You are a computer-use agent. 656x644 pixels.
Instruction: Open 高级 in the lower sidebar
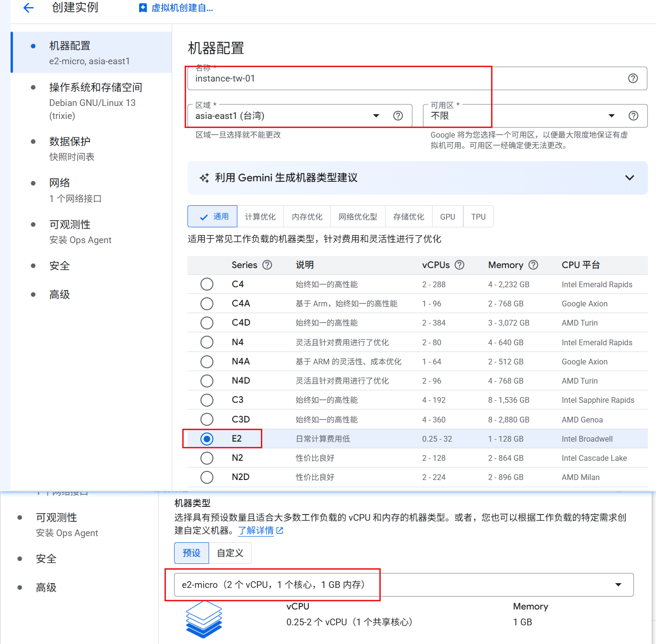[46, 587]
